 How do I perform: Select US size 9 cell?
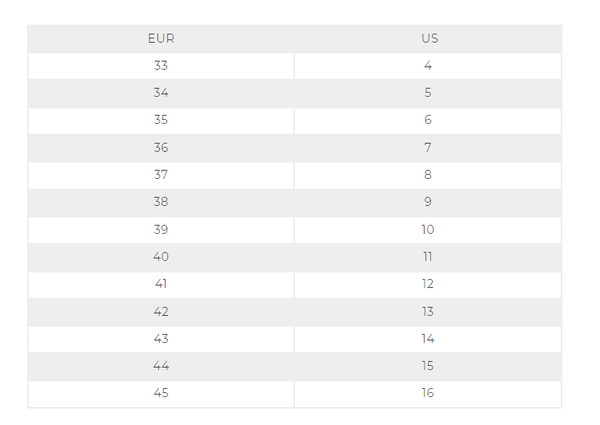point(428,202)
